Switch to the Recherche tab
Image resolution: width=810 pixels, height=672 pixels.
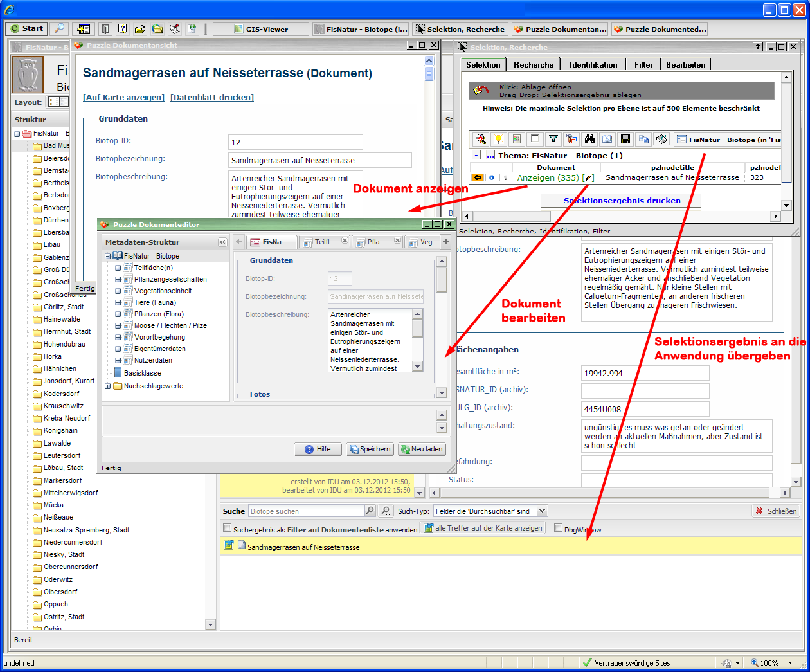[533, 65]
